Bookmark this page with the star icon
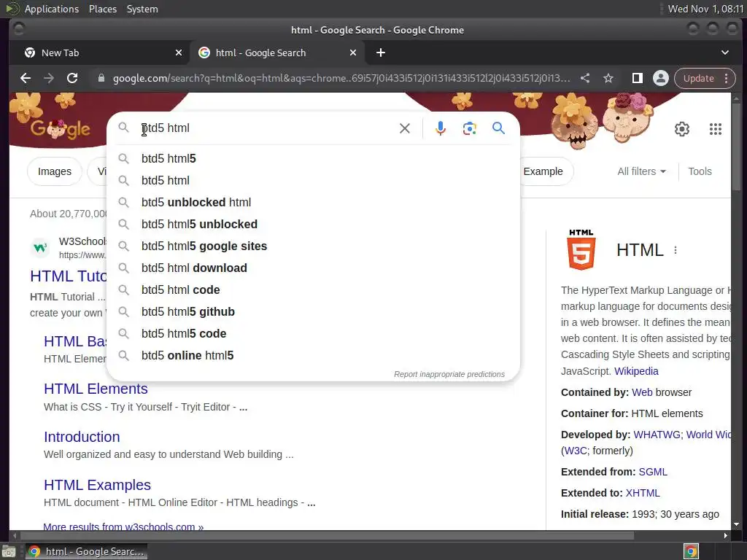The height and width of the screenshot is (560, 747). (608, 78)
